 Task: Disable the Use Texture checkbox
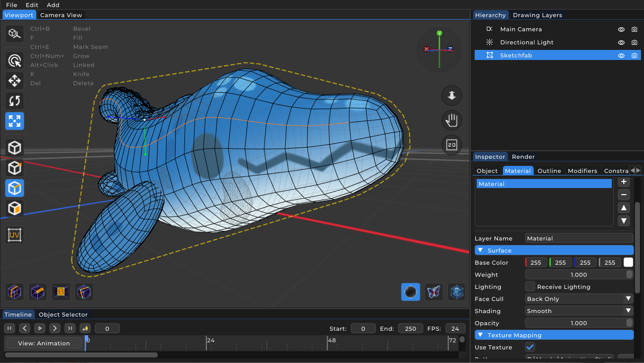point(530,347)
